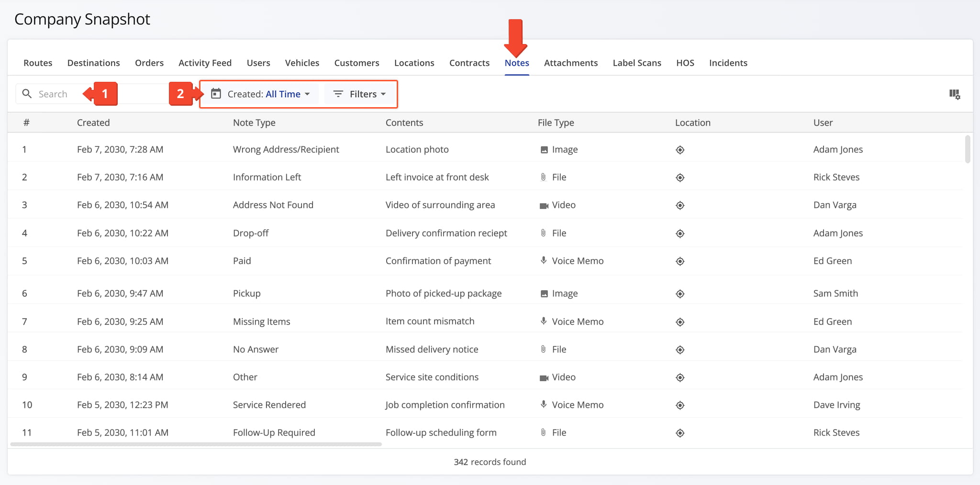Click microphone icon in Service Rendered row
Image resolution: width=980 pixels, height=485 pixels.
pyautogui.click(x=544, y=404)
